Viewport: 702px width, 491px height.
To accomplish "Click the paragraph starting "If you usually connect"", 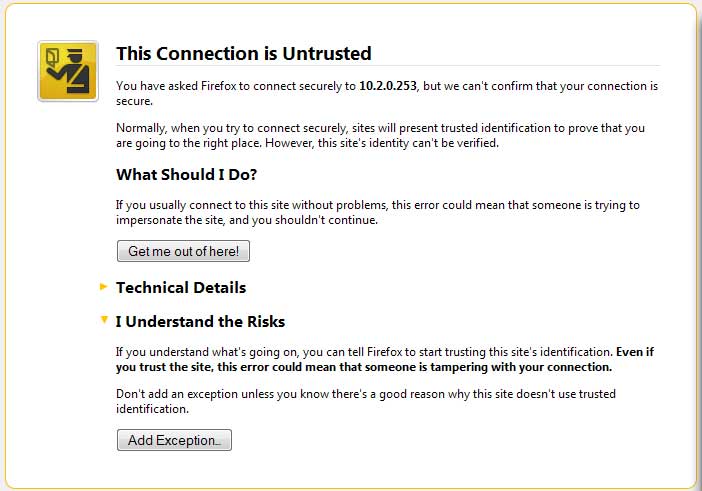I will pos(377,212).
